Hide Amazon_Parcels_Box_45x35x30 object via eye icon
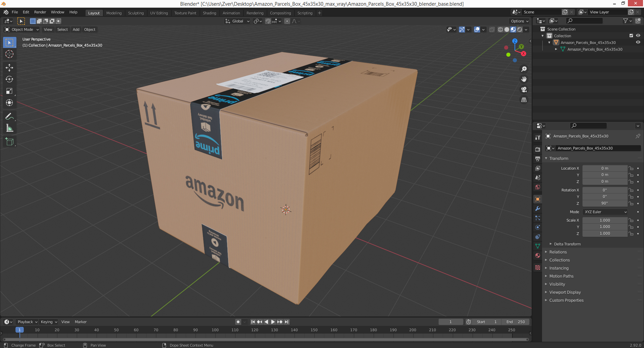Screen dimensions: 644x348 [638, 42]
